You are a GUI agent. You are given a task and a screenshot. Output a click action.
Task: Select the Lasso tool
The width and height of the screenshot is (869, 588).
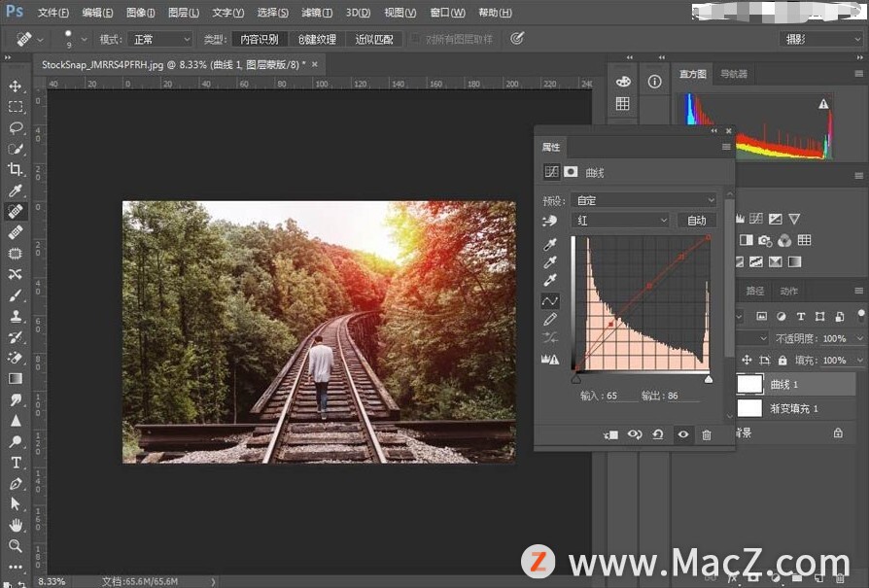pos(15,127)
